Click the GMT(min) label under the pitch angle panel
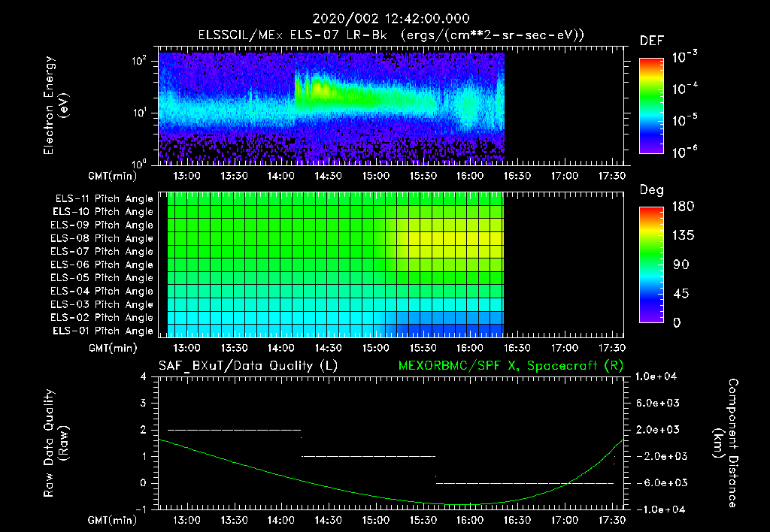The height and width of the screenshot is (532, 770). click(x=113, y=349)
